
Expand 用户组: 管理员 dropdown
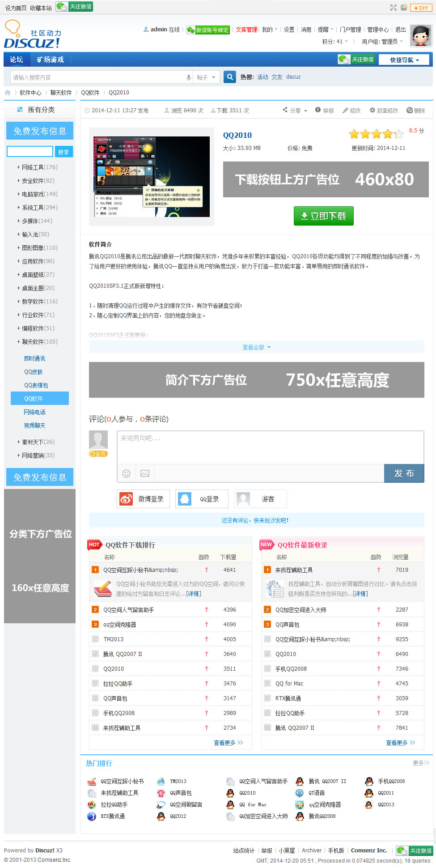[x=382, y=42]
